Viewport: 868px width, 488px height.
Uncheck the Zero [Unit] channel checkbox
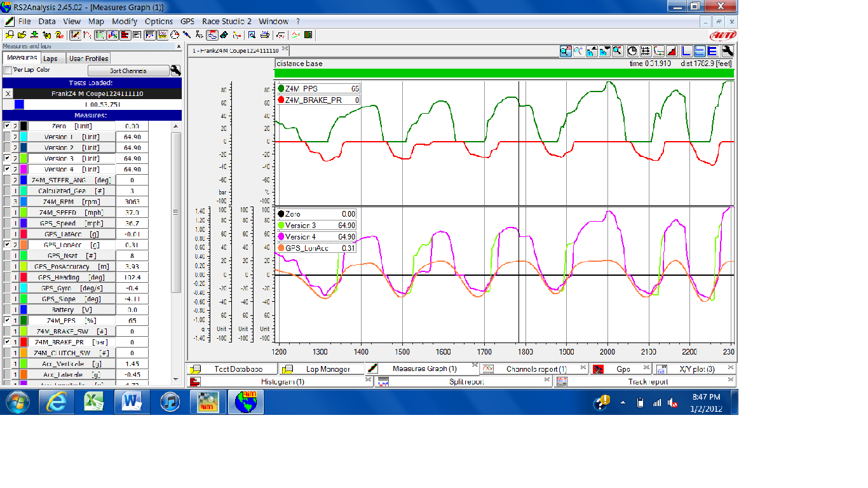click(x=7, y=126)
